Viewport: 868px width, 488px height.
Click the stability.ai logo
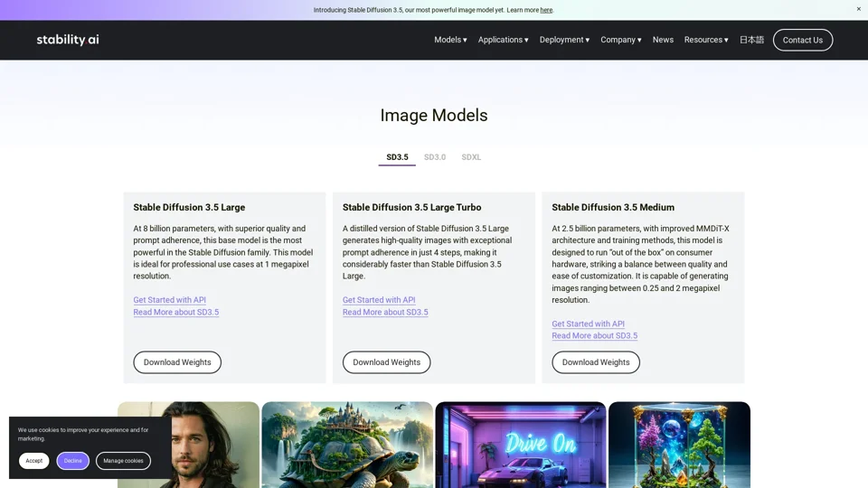[68, 40]
